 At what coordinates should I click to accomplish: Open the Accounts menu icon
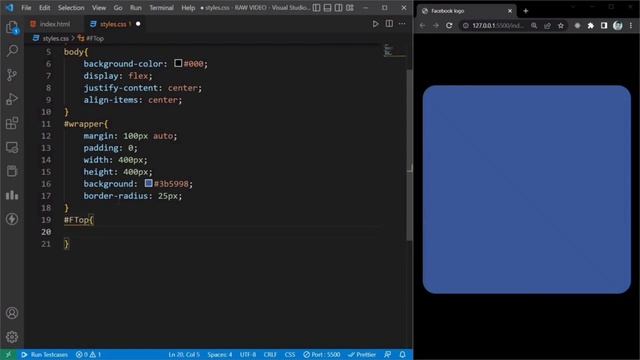coord(12,313)
